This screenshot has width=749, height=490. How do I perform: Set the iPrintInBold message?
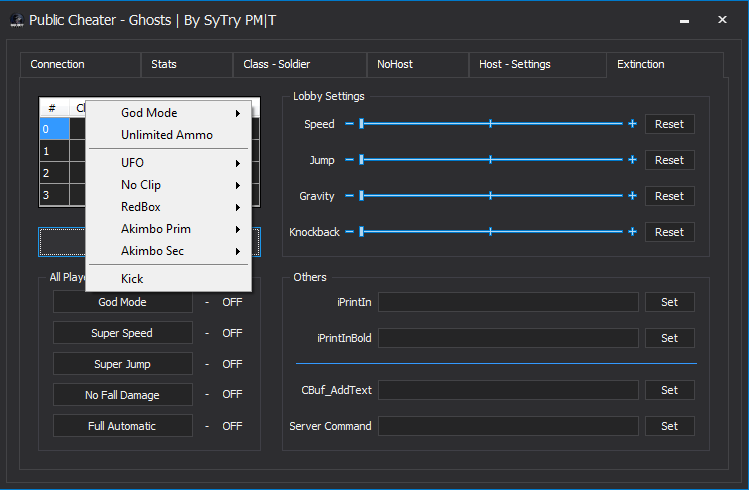[670, 338]
